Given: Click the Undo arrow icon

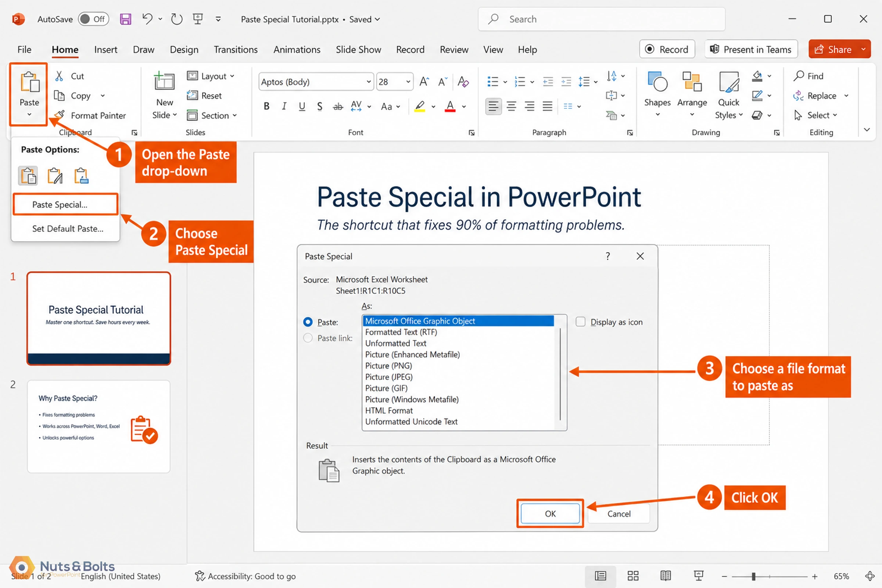Looking at the screenshot, I should tap(147, 19).
